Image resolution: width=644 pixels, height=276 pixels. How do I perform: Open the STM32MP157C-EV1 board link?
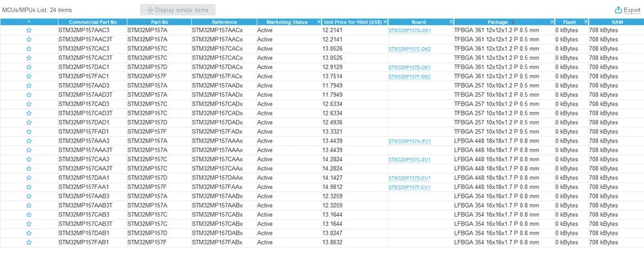409,159
